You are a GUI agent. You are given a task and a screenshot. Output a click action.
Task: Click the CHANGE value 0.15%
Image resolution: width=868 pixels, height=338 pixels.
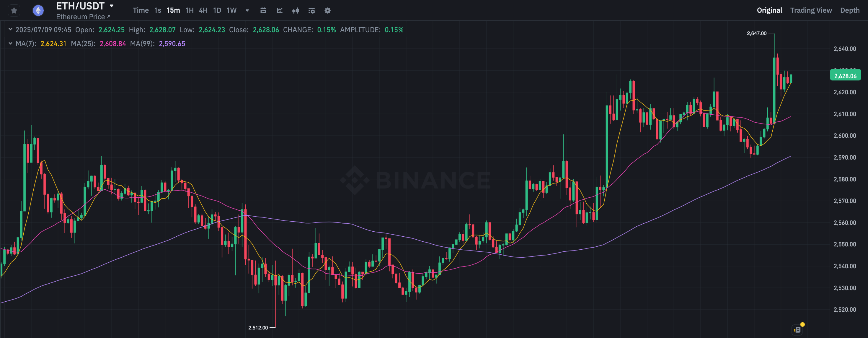[327, 30]
